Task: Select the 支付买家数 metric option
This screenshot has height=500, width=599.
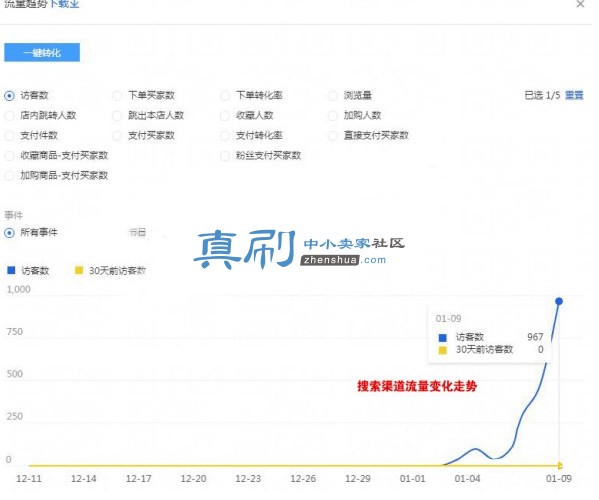Action: (117, 136)
